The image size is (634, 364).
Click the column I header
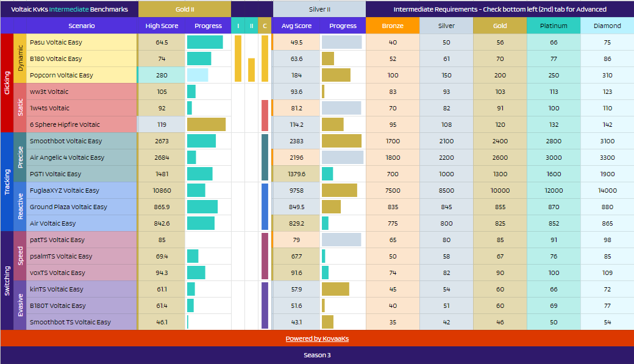coord(238,26)
